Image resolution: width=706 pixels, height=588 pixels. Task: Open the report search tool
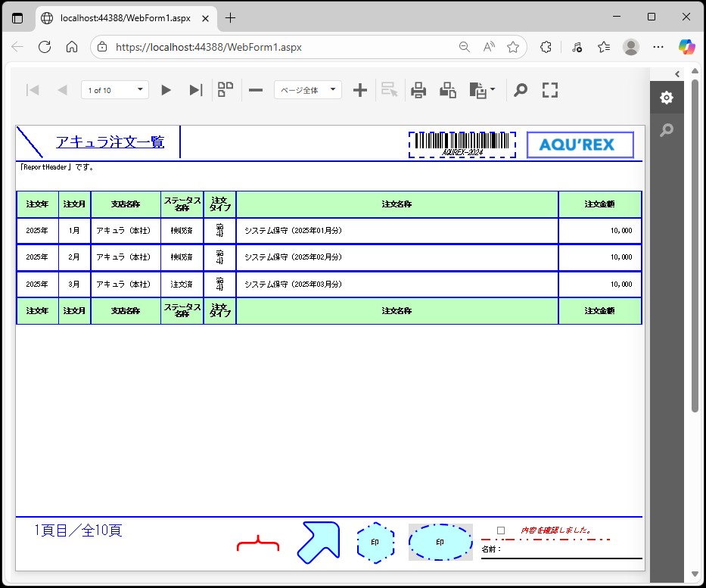521,90
